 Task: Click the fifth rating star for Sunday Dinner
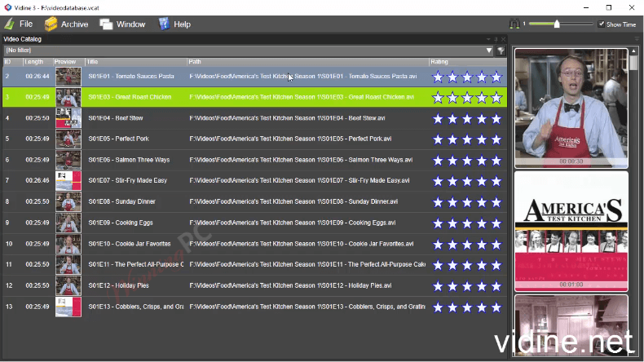(x=496, y=202)
